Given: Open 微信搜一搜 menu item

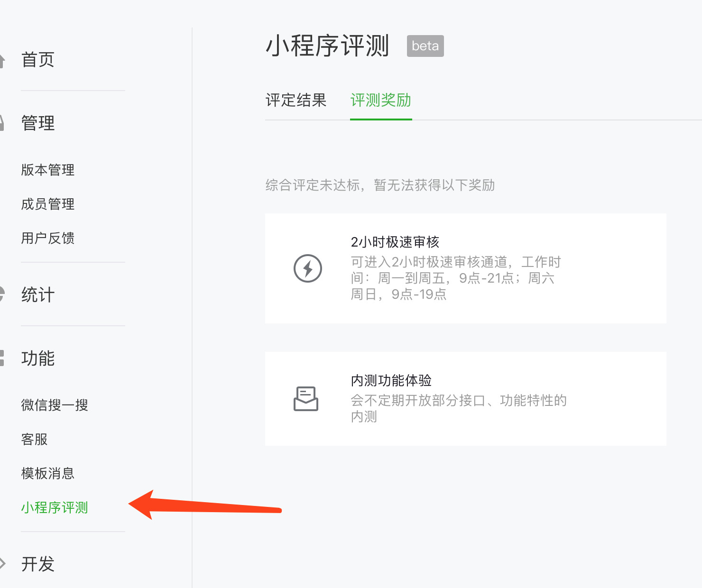Looking at the screenshot, I should tap(55, 405).
